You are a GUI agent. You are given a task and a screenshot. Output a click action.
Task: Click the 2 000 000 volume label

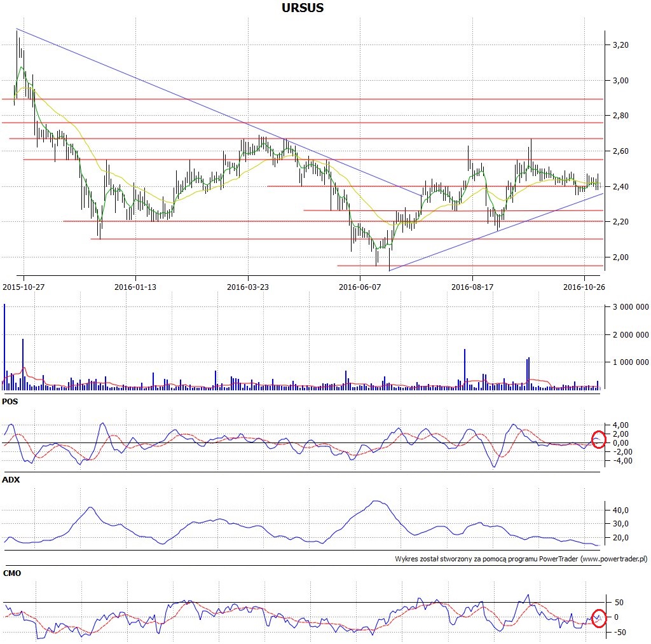(631, 334)
